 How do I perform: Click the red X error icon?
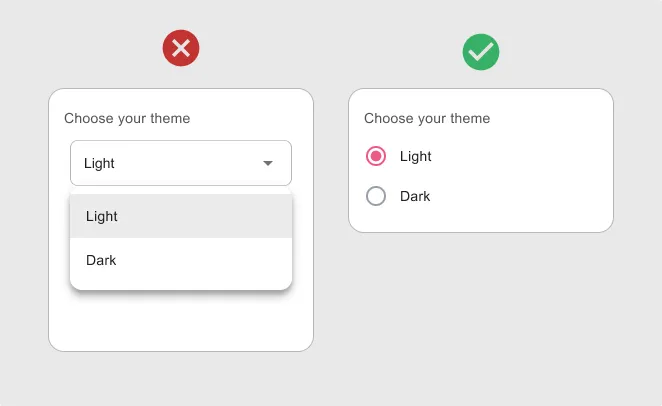click(181, 48)
